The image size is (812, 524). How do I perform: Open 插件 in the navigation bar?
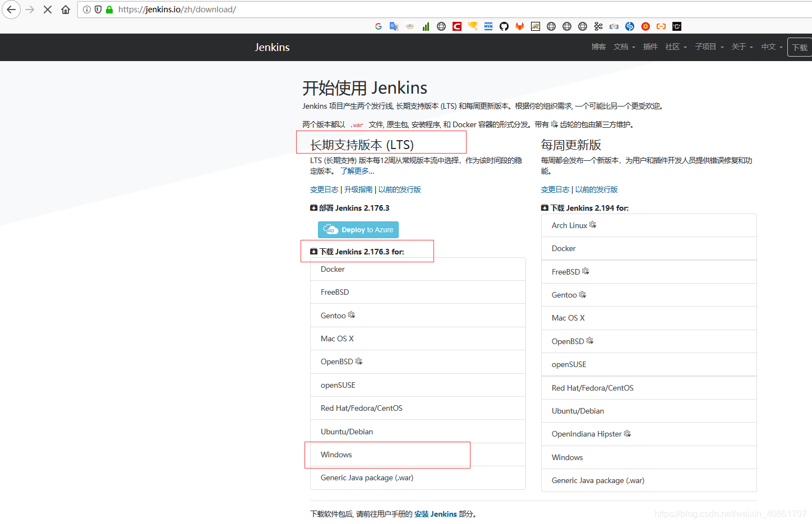(650, 47)
